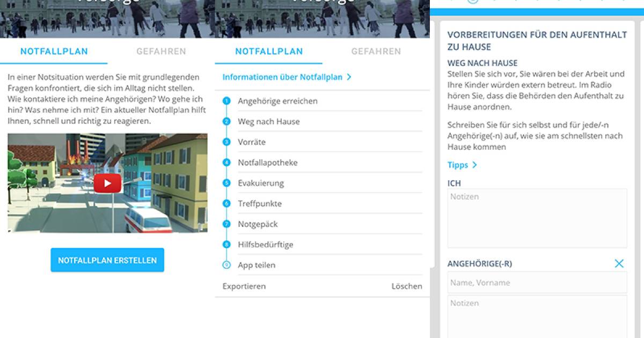Play the Notfallplan introduction video
The image size is (644, 338).
tap(107, 182)
